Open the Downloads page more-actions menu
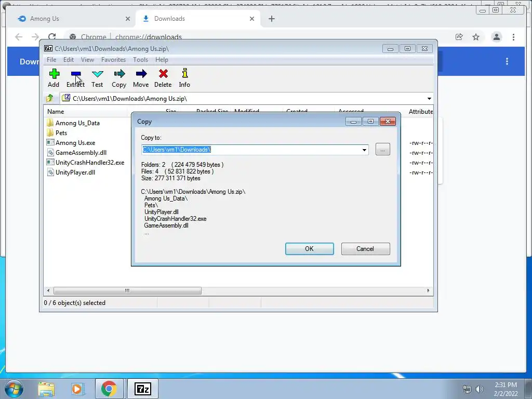The width and height of the screenshot is (532, 399). (x=507, y=61)
